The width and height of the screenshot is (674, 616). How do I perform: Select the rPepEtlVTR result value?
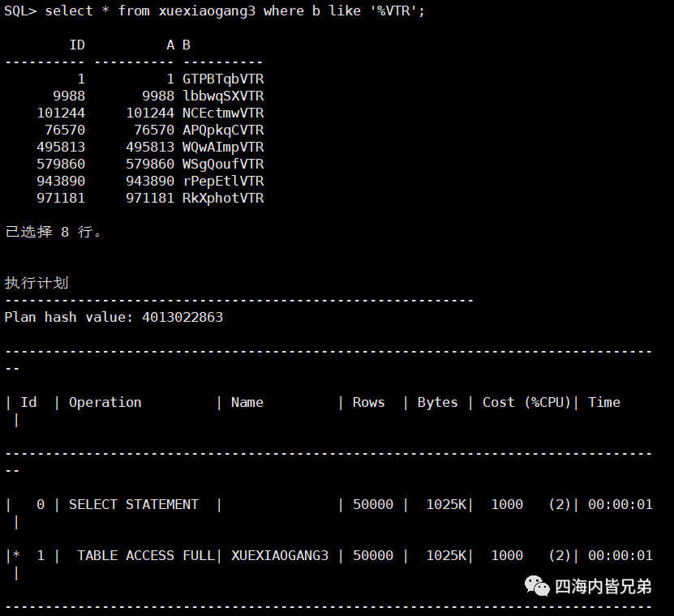click(x=223, y=182)
